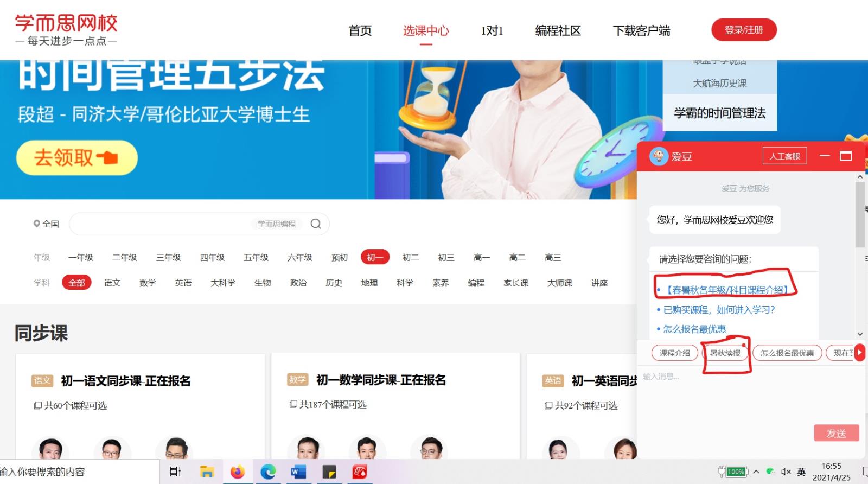Switch to Firefox in the taskbar

(x=237, y=472)
